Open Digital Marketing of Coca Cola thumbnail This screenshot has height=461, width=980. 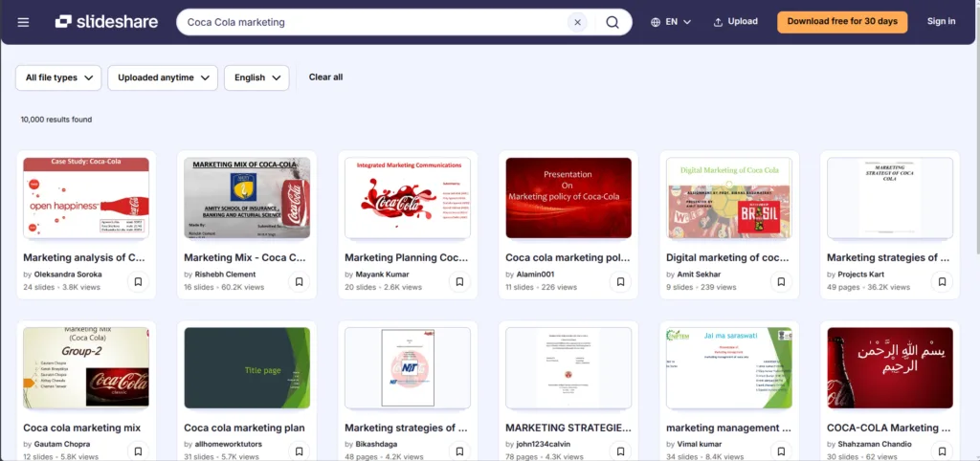point(729,198)
